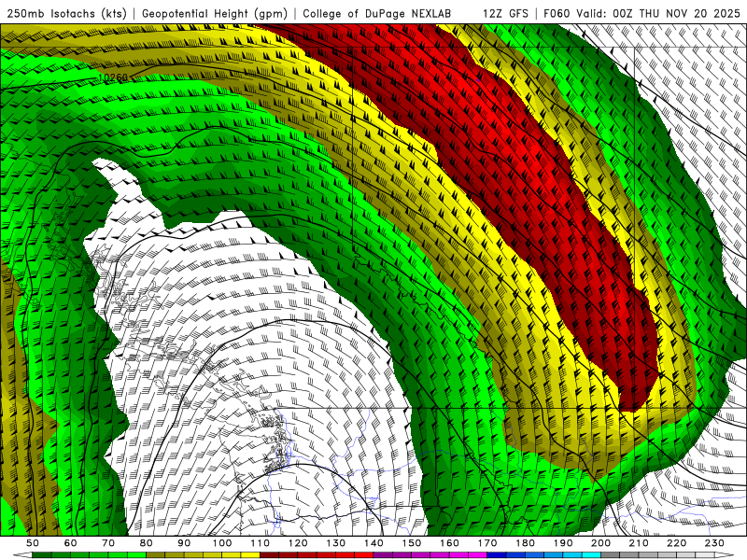Click the '180' value on the color scale

tap(525, 543)
